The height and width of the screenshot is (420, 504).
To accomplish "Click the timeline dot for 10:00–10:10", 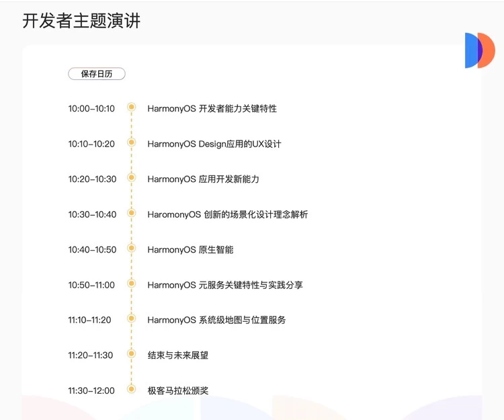I will point(132,107).
